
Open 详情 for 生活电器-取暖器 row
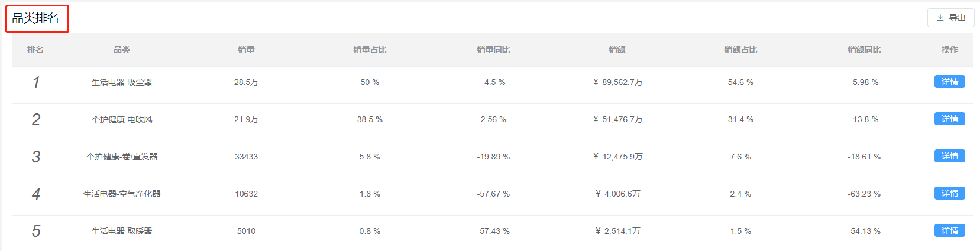click(x=949, y=230)
